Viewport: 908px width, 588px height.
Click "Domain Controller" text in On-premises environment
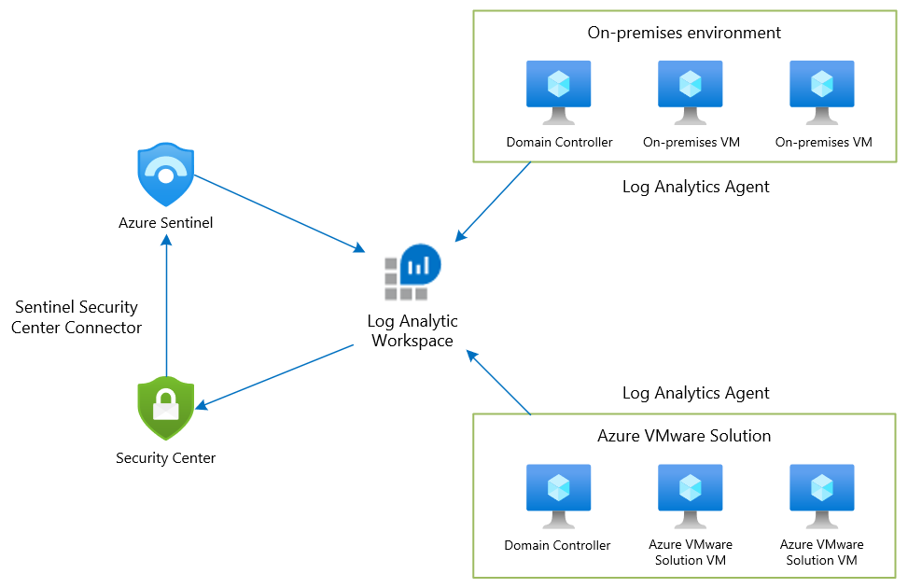tap(559, 142)
